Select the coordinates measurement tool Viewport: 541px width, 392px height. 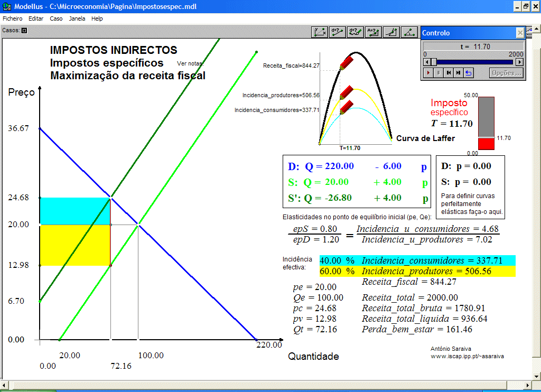(x=320, y=32)
